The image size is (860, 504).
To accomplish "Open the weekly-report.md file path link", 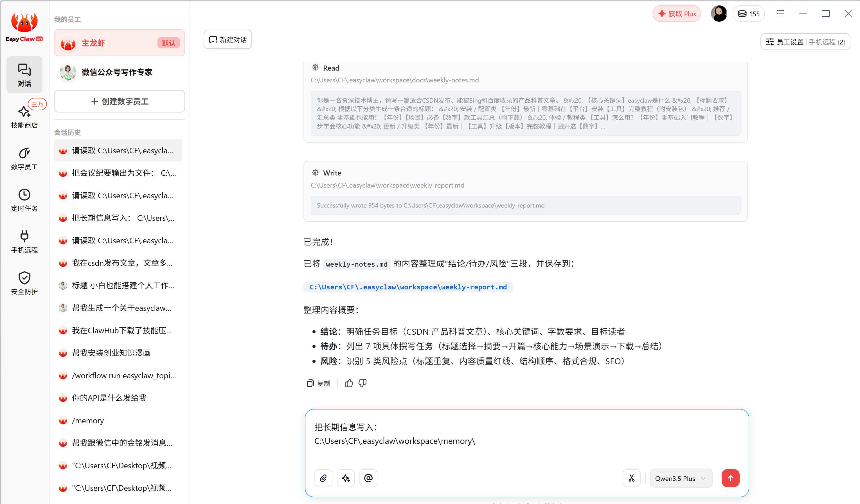I will [x=408, y=287].
